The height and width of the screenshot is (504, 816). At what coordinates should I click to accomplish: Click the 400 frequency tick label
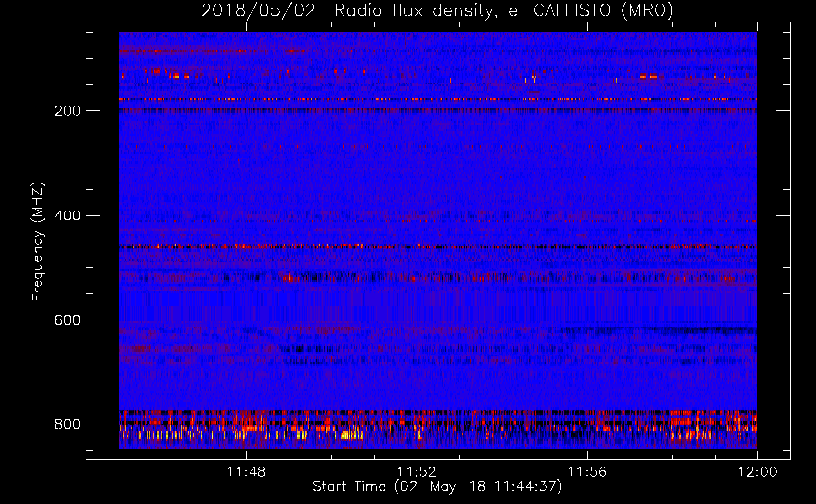(x=68, y=216)
